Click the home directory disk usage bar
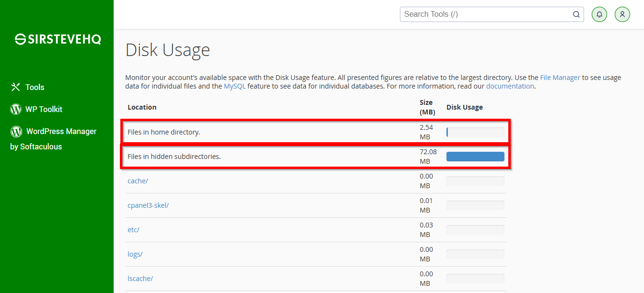This screenshot has width=644, height=293. (x=475, y=132)
